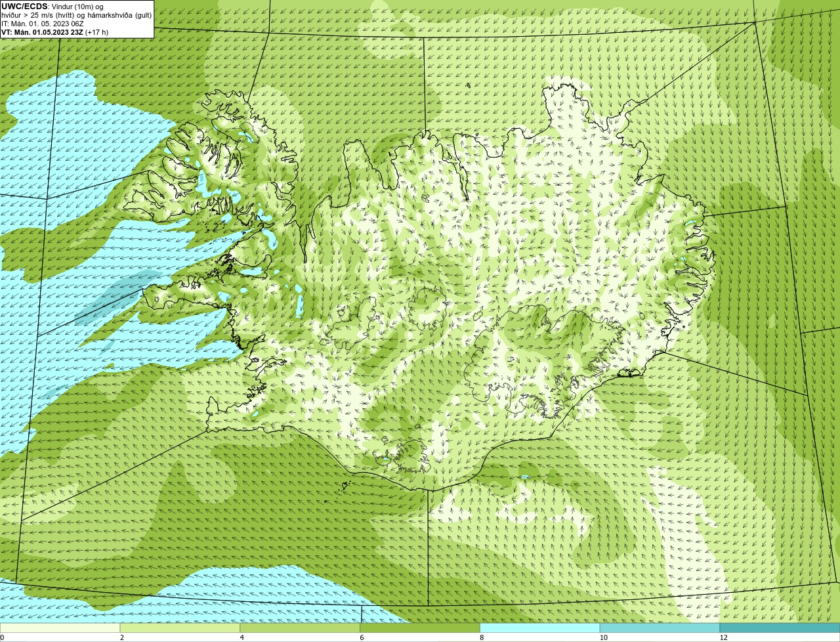Click the scale label '2'
Screen dimensions: 840x642
click(122, 637)
